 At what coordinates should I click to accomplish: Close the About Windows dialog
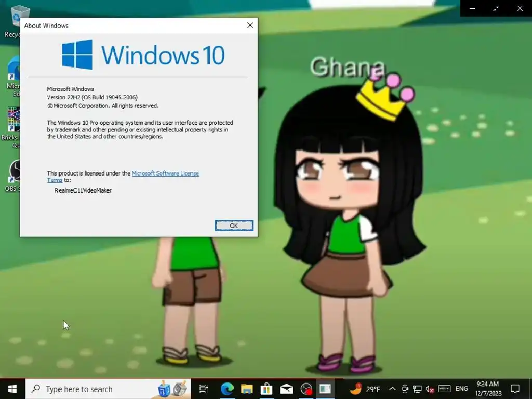250,25
